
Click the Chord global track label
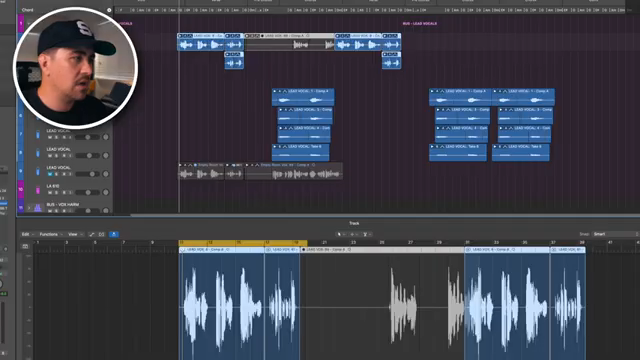(x=28, y=10)
